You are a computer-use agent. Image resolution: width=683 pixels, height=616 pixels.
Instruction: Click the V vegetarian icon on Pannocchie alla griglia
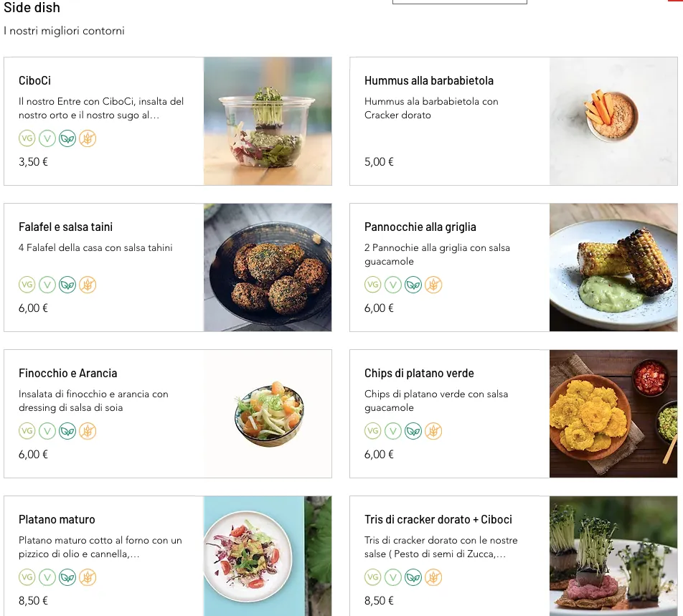tap(393, 285)
